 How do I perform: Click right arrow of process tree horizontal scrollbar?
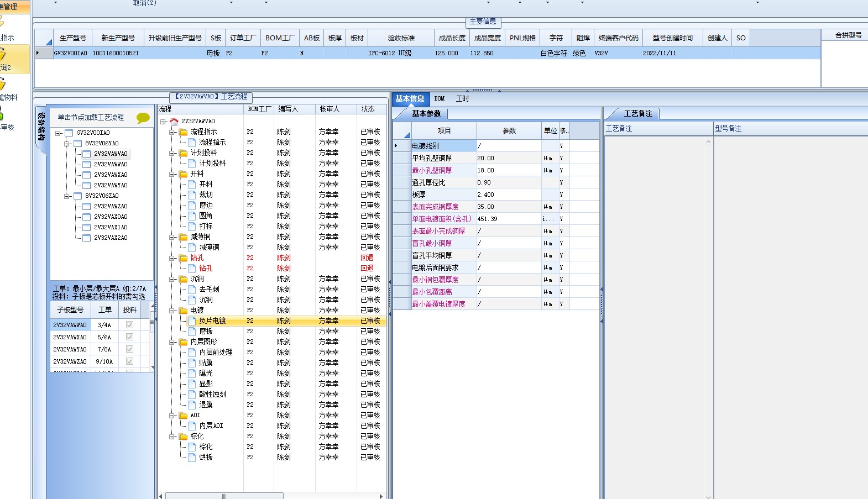pos(381,496)
